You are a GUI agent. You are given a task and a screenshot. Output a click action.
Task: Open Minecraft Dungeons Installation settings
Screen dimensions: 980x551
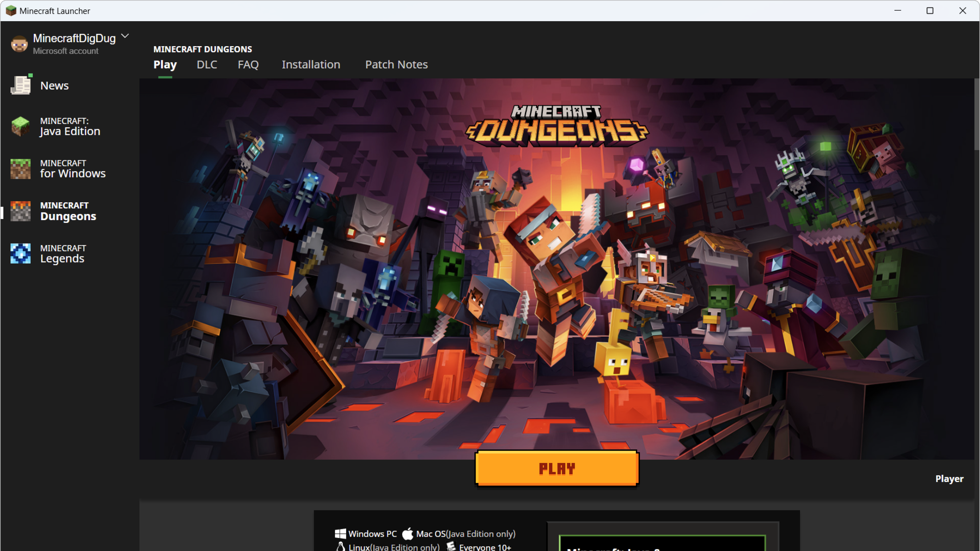tap(310, 65)
